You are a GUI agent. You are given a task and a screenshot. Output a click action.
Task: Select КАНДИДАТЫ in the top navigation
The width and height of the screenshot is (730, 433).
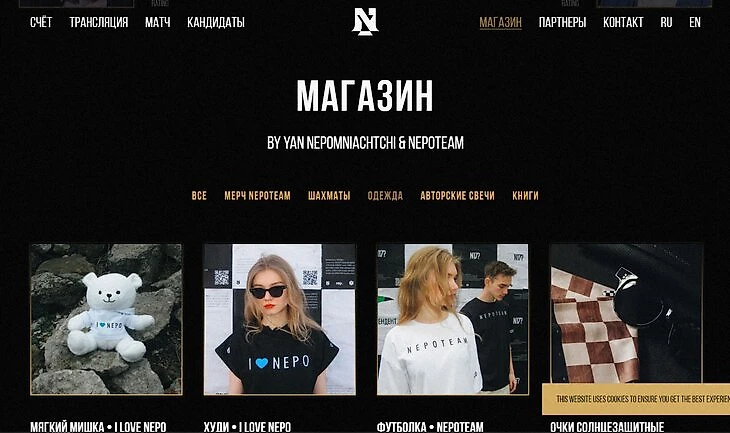point(216,22)
